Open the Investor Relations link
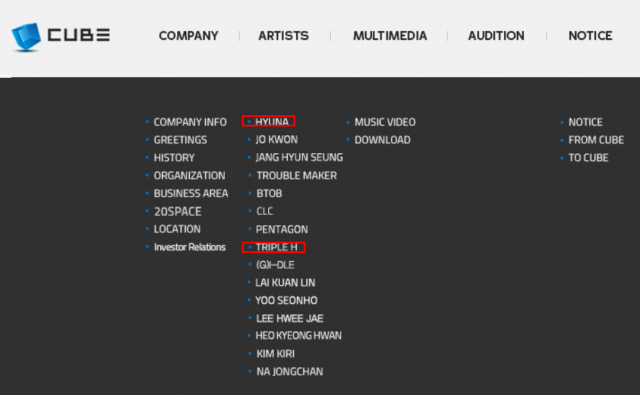Image resolution: width=640 pixels, height=395 pixels. click(x=190, y=247)
